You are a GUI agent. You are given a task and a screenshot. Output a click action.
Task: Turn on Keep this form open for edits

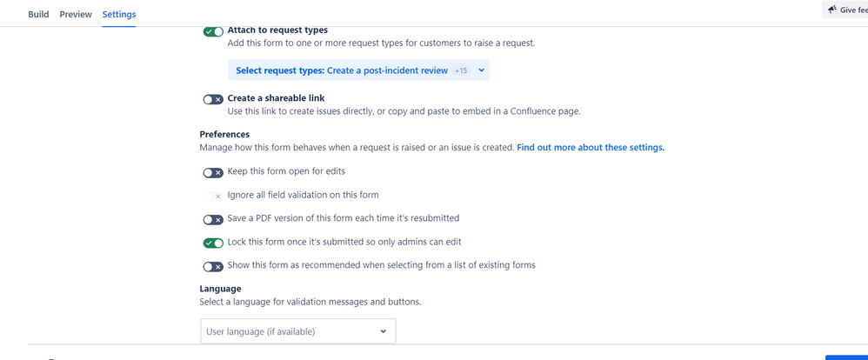[213, 173]
